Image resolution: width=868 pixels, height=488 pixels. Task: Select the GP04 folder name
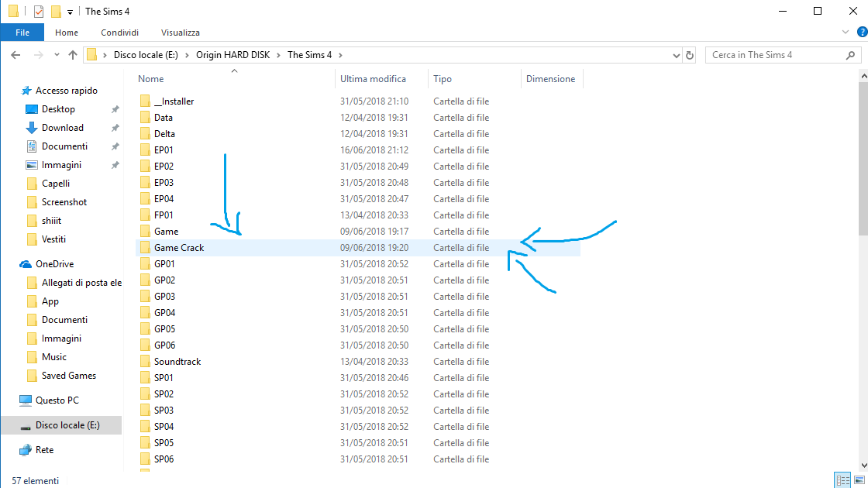click(164, 313)
